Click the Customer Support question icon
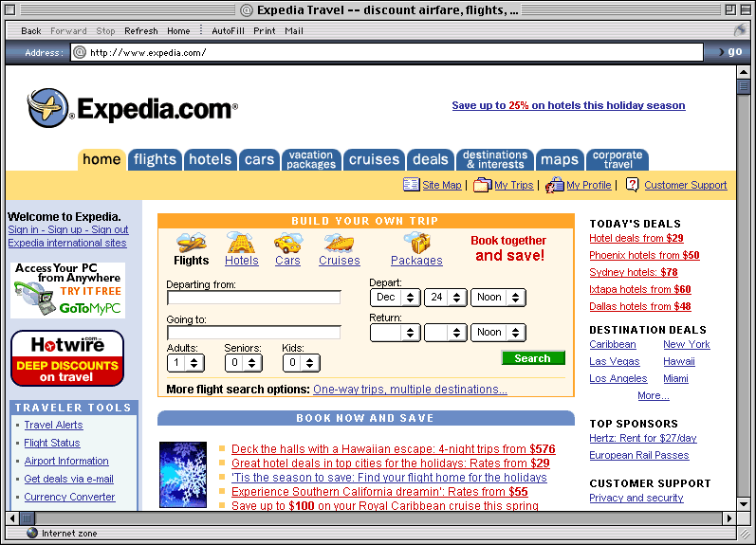Image resolution: width=756 pixels, height=545 pixels. click(633, 185)
